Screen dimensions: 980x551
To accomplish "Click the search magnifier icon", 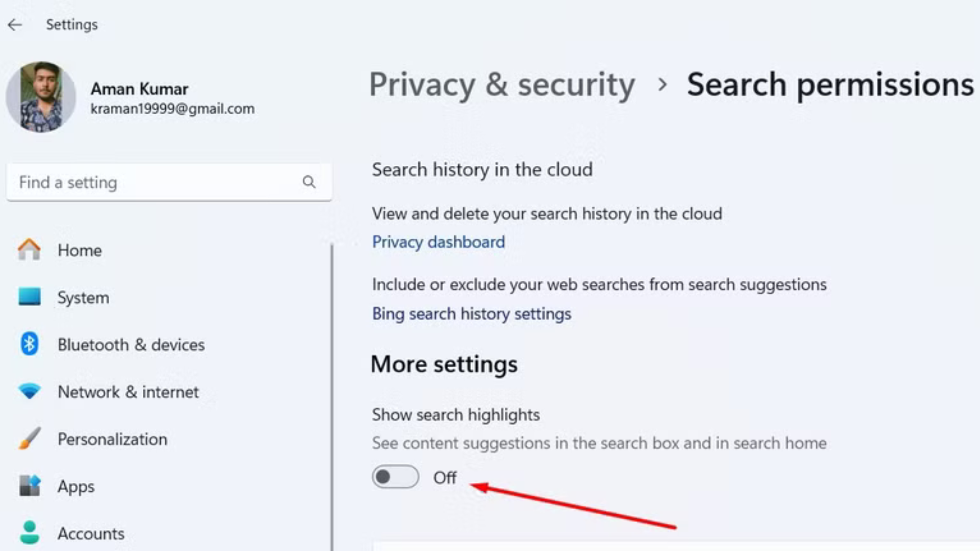I will click(x=309, y=182).
